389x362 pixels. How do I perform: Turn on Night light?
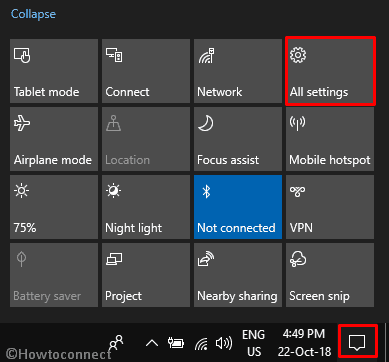click(x=146, y=207)
